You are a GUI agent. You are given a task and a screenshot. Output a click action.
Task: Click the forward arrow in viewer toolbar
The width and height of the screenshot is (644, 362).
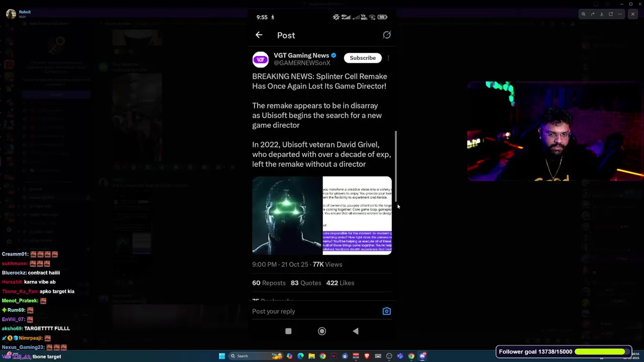593,14
